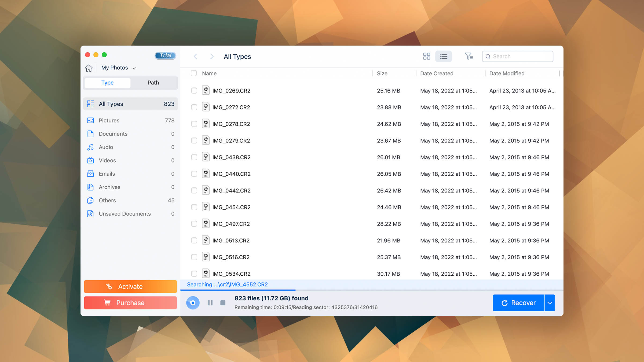This screenshot has height=362, width=644.
Task: Click the 26.01 MB size cell
Action: (389, 157)
